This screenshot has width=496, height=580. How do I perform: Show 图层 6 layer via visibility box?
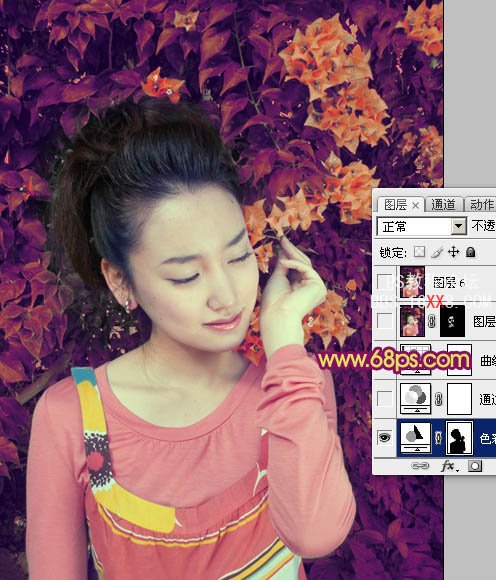point(384,281)
